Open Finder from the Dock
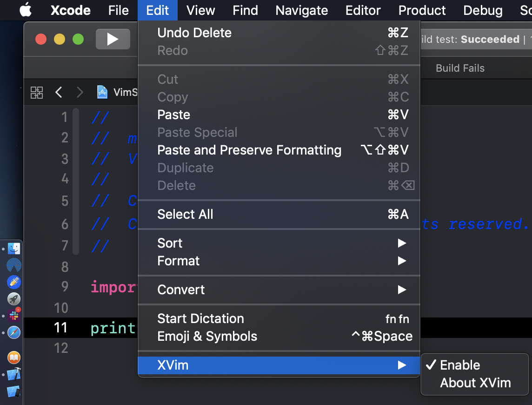 click(x=13, y=248)
